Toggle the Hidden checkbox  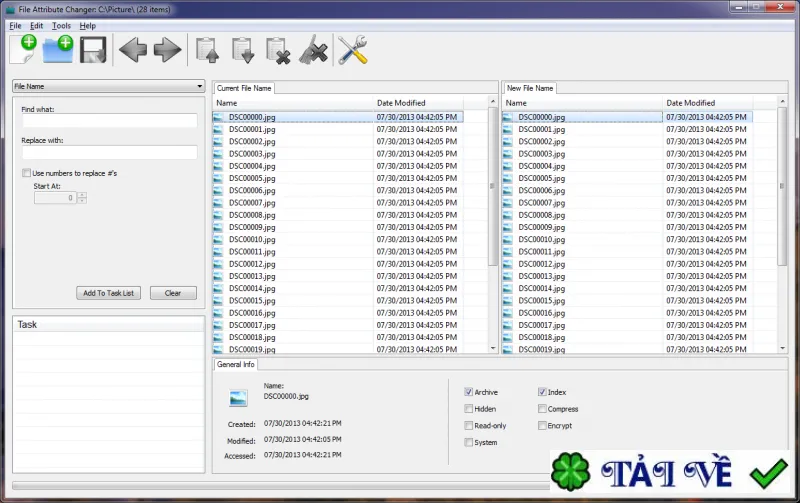(468, 409)
